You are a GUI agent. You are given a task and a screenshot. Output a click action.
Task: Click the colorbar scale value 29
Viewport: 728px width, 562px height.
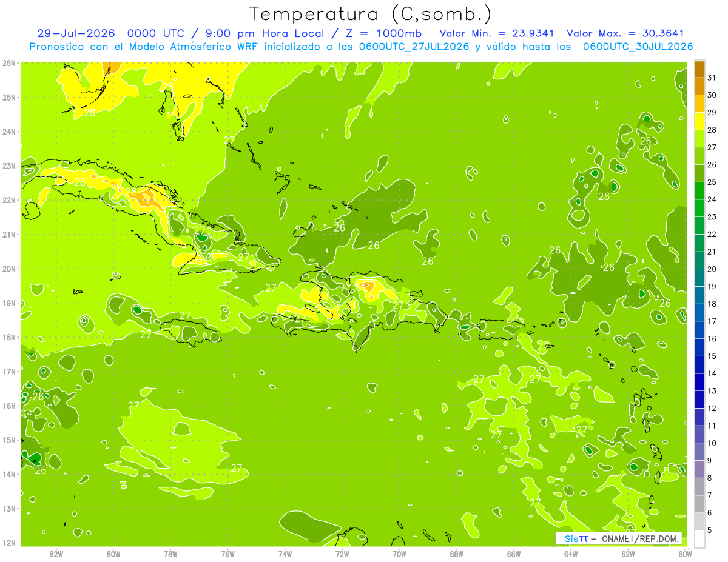pyautogui.click(x=712, y=112)
